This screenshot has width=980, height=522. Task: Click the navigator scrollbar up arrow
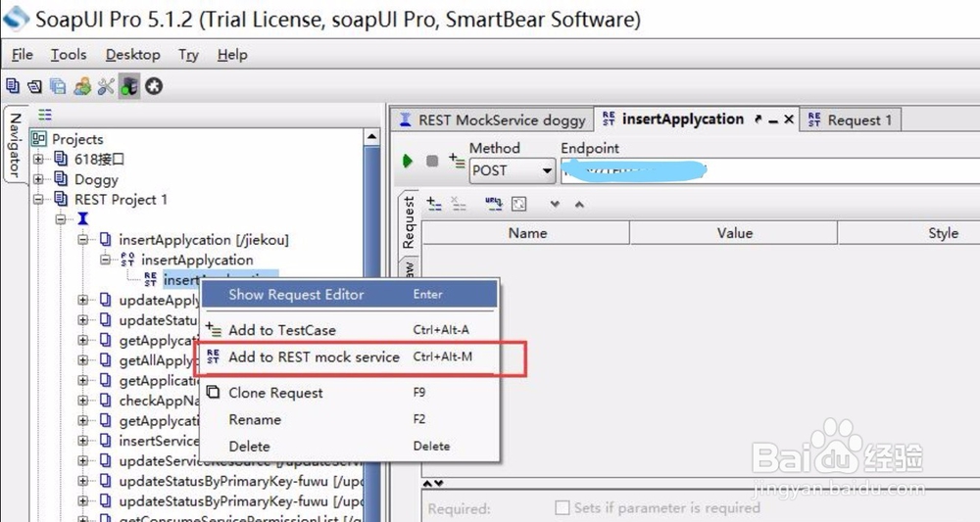coord(371,137)
